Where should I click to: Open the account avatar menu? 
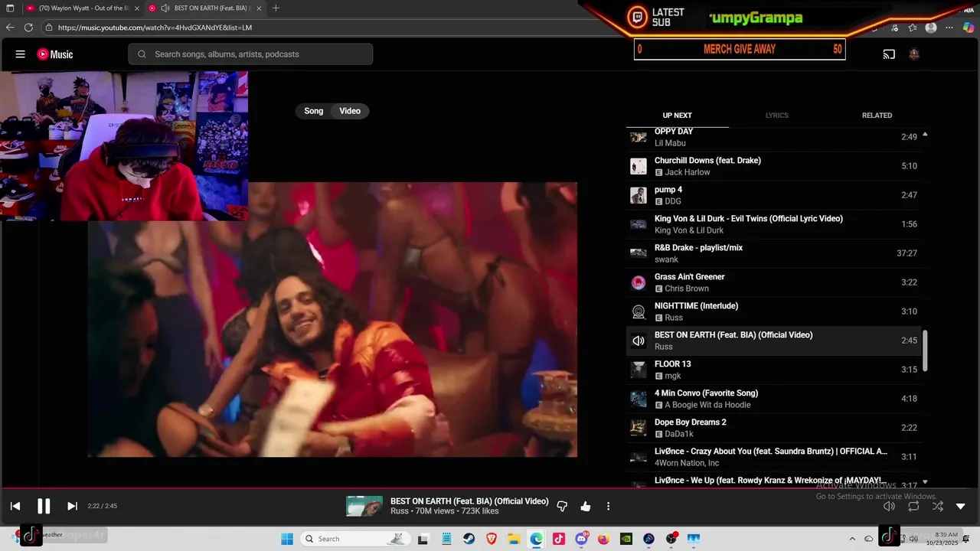(x=913, y=54)
